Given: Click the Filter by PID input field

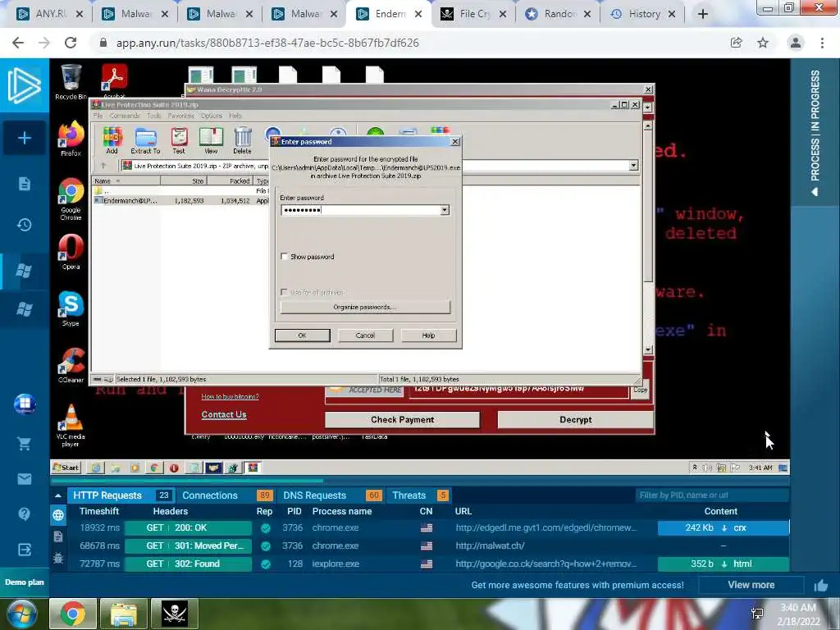Looking at the screenshot, I should [x=712, y=495].
